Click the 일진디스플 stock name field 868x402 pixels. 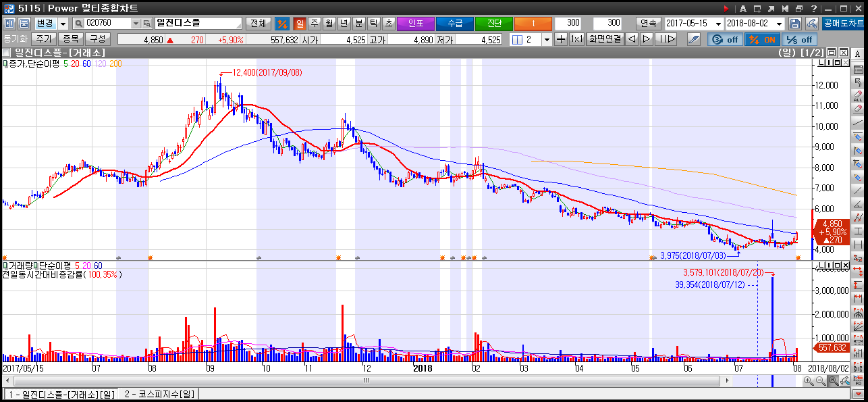point(198,23)
